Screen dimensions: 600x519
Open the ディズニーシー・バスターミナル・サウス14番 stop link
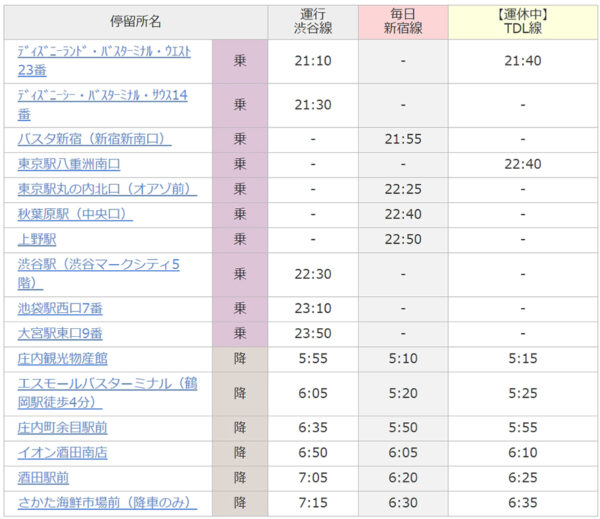point(103,95)
